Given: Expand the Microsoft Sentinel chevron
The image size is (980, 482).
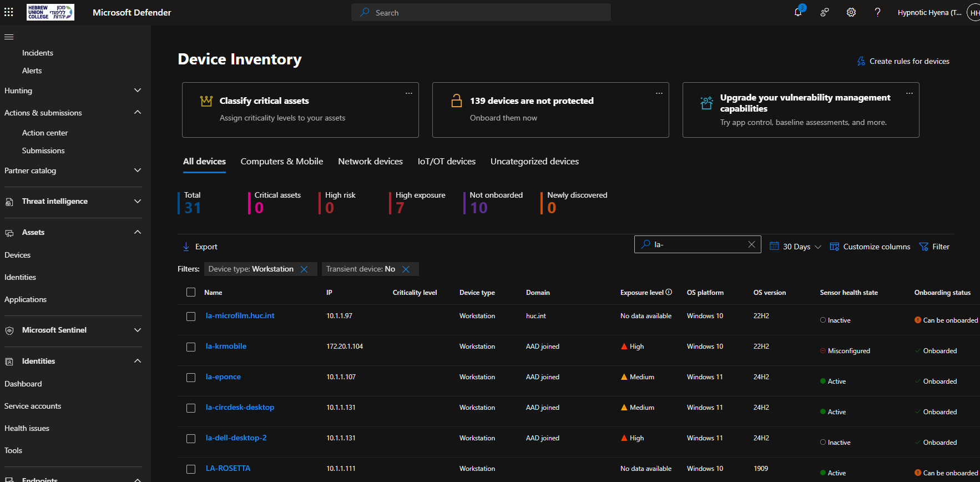Looking at the screenshot, I should pos(138,330).
